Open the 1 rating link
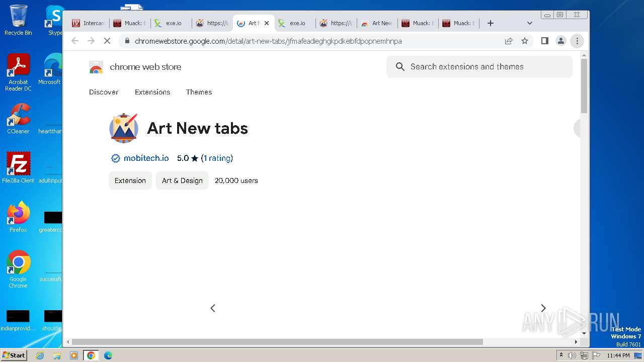The width and height of the screenshot is (644, 362). click(217, 158)
